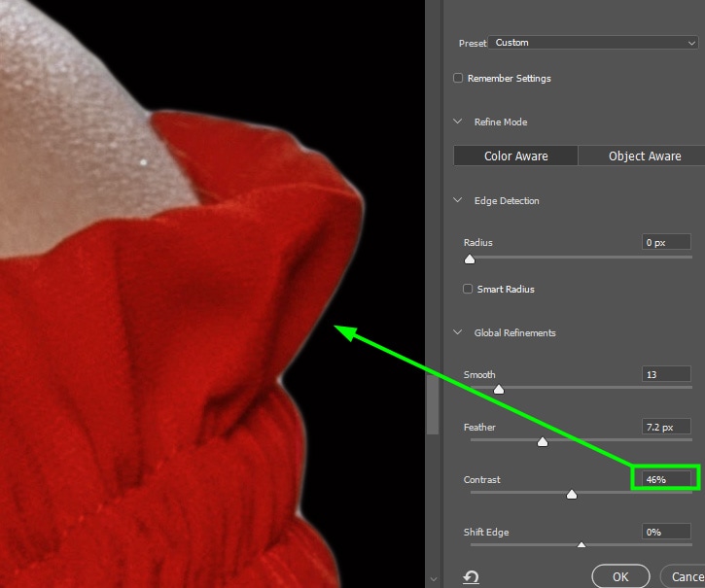Collapse the Edge Detection section
The width and height of the screenshot is (705, 588).
458,200
